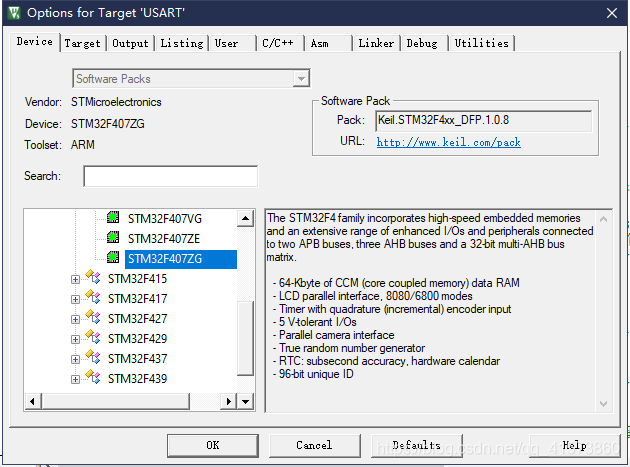Click the STM32F407VG chip icon

[x=113, y=217]
